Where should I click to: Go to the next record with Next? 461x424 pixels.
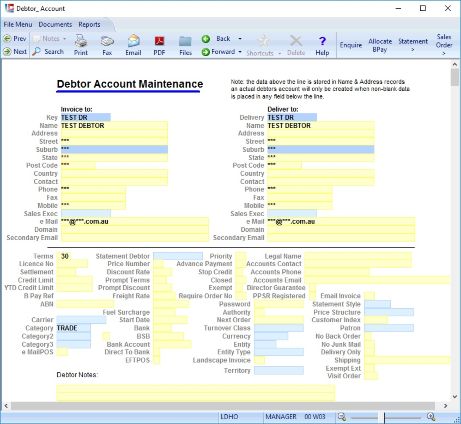click(x=15, y=52)
